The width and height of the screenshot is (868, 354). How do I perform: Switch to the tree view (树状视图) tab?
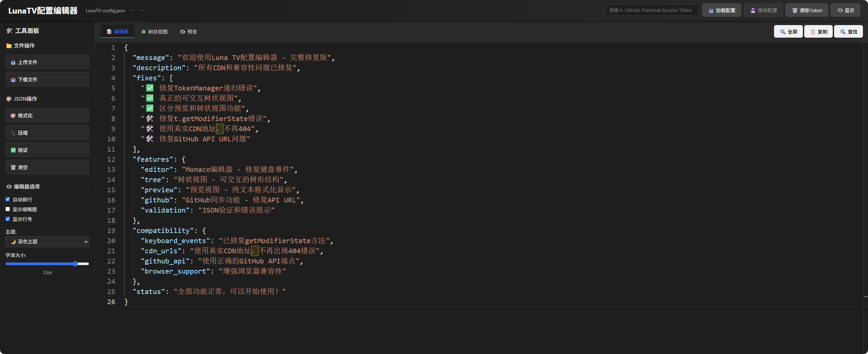pos(154,32)
